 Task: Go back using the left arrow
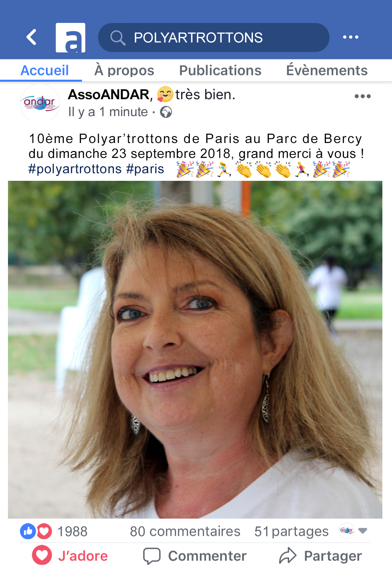coord(32,37)
